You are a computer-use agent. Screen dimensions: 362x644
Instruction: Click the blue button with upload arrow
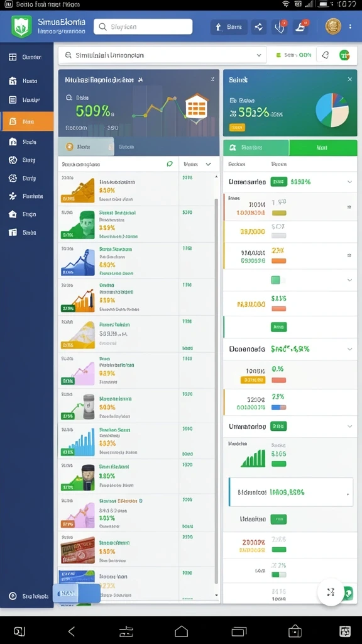point(229,27)
